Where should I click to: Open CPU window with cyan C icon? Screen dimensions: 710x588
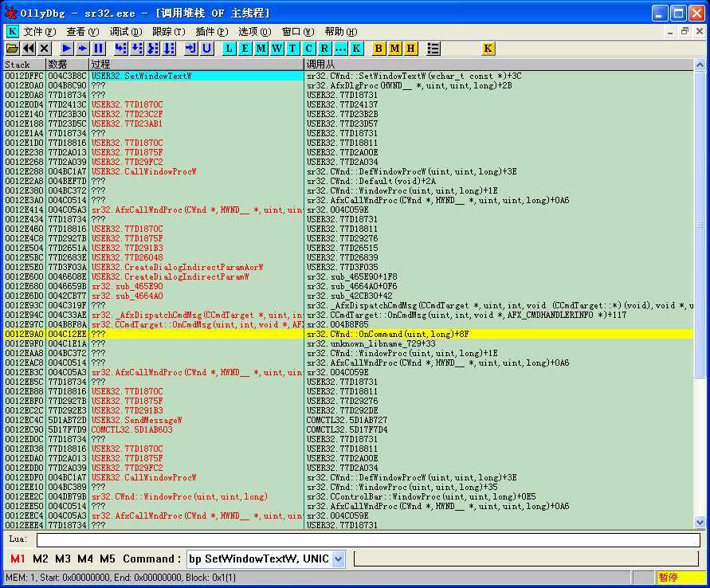308,48
